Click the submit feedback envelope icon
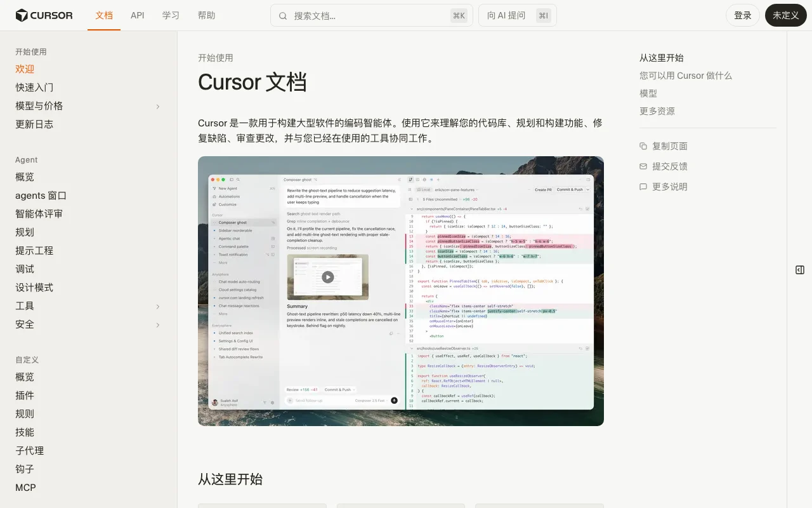The height and width of the screenshot is (508, 812). click(x=643, y=166)
